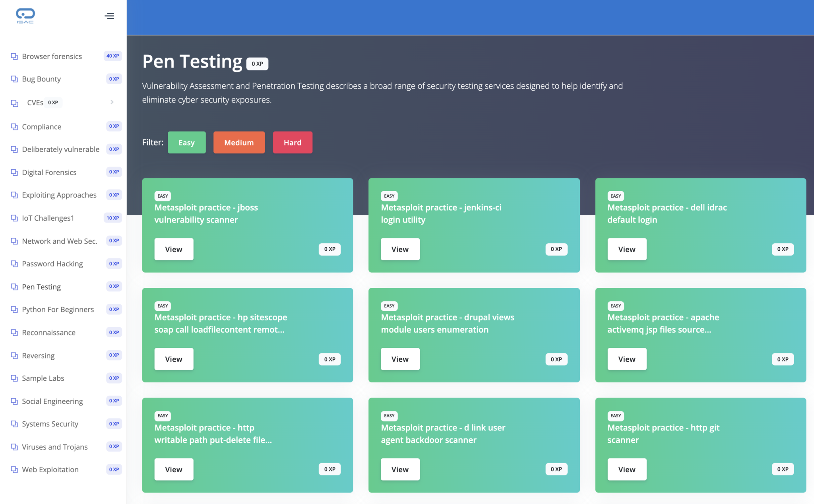Click the Reversing sidebar icon

[x=14, y=356]
